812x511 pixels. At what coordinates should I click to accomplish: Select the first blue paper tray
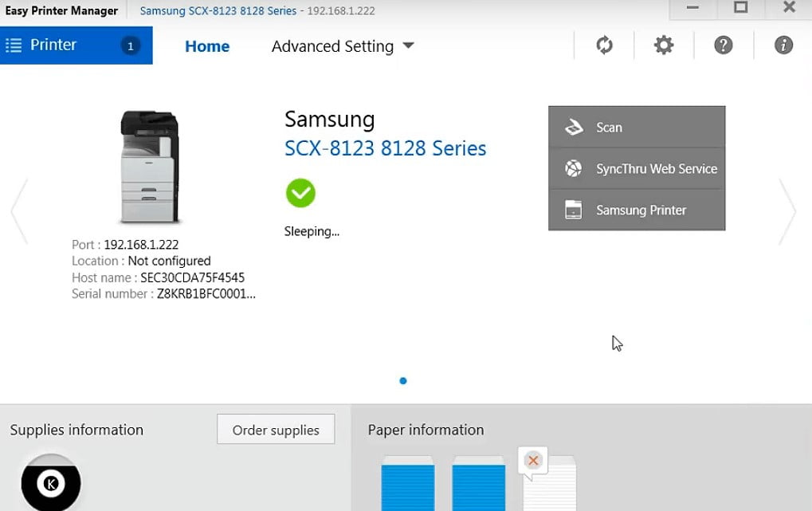[407, 484]
